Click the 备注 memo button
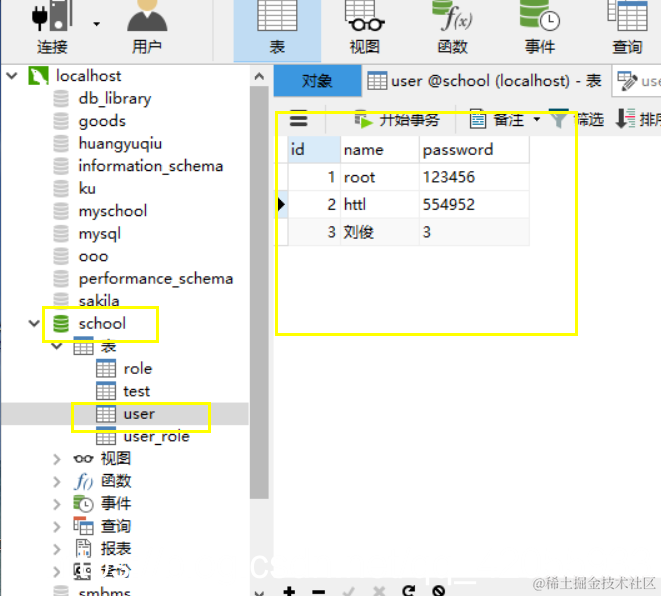This screenshot has width=661, height=596. pyautogui.click(x=497, y=121)
